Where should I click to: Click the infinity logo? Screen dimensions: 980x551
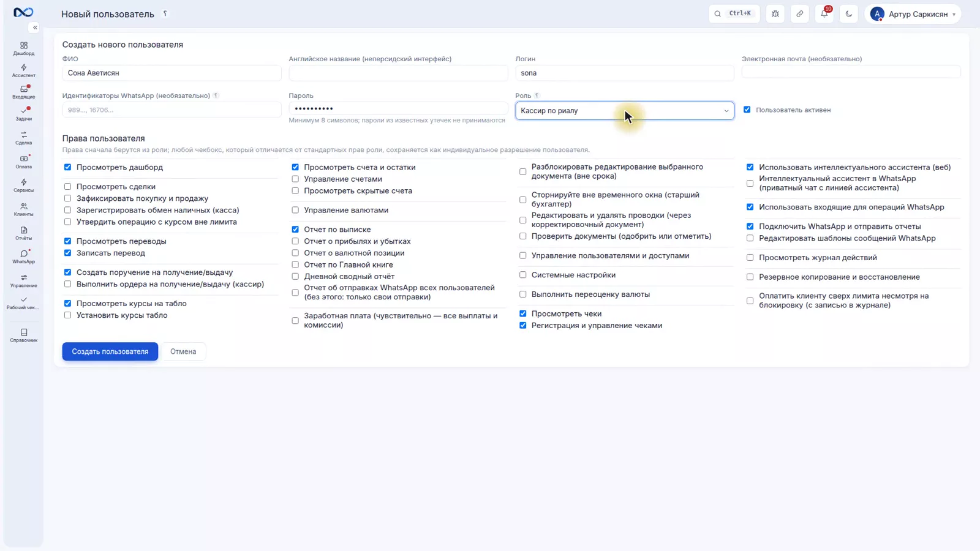pos(23,12)
